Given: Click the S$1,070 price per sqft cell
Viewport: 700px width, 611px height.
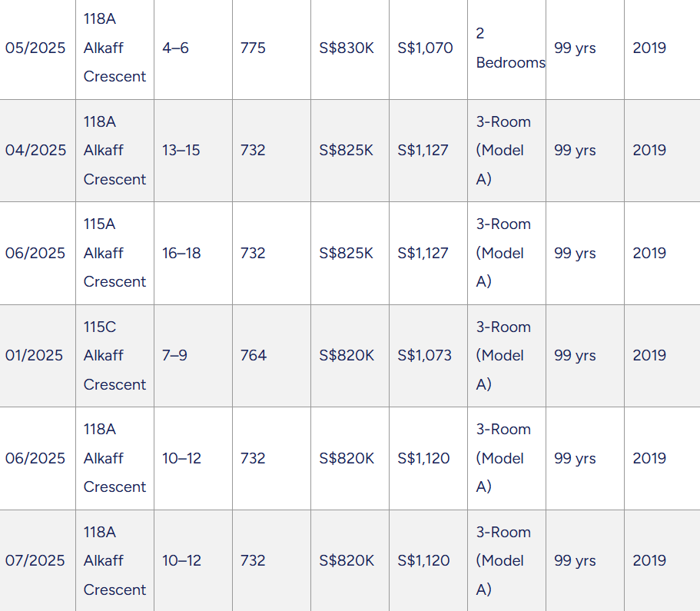Looking at the screenshot, I should 428,48.
